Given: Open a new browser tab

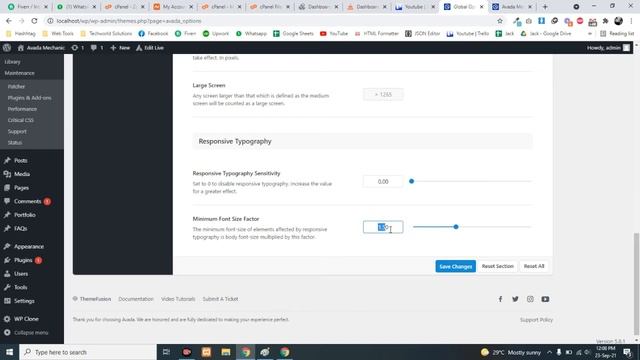Looking at the screenshot, I should click(x=545, y=7).
